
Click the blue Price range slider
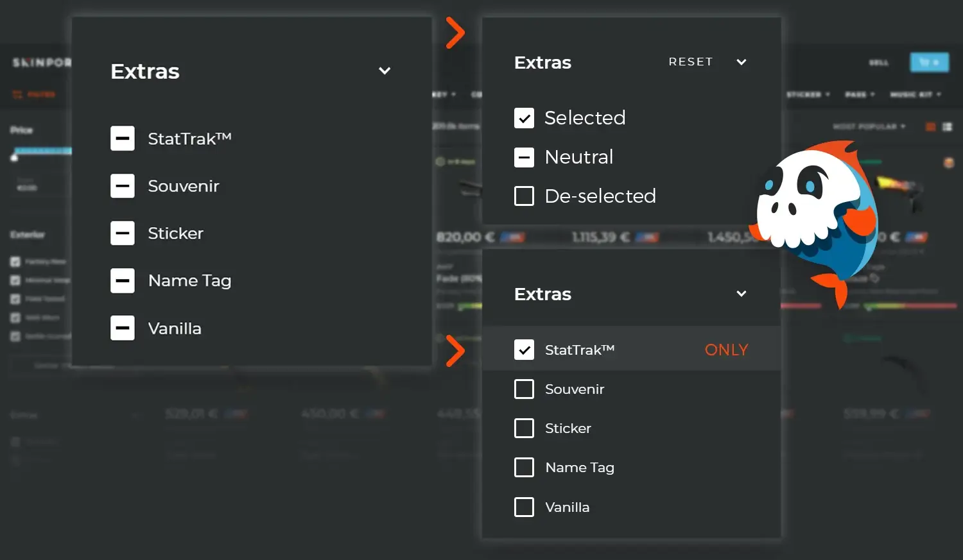[x=43, y=151]
